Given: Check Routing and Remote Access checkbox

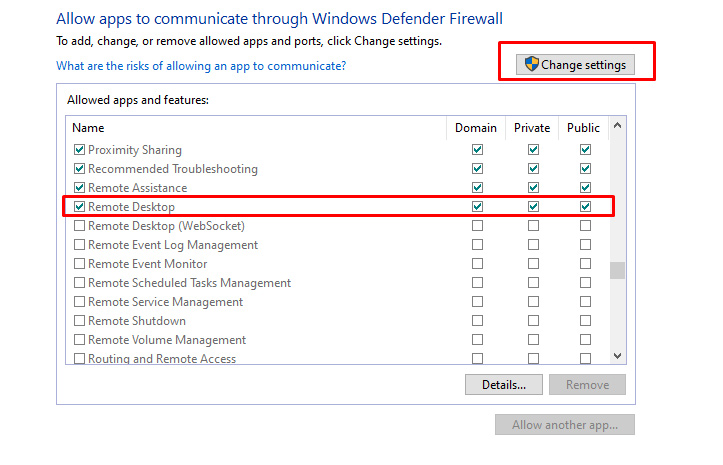Looking at the screenshot, I should (80, 359).
